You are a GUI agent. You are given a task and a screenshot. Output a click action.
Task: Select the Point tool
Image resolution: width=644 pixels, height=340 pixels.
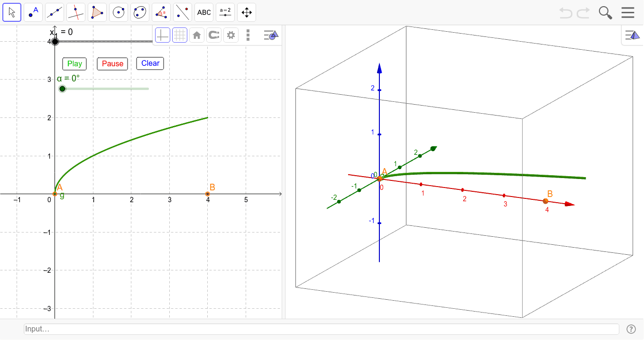33,12
